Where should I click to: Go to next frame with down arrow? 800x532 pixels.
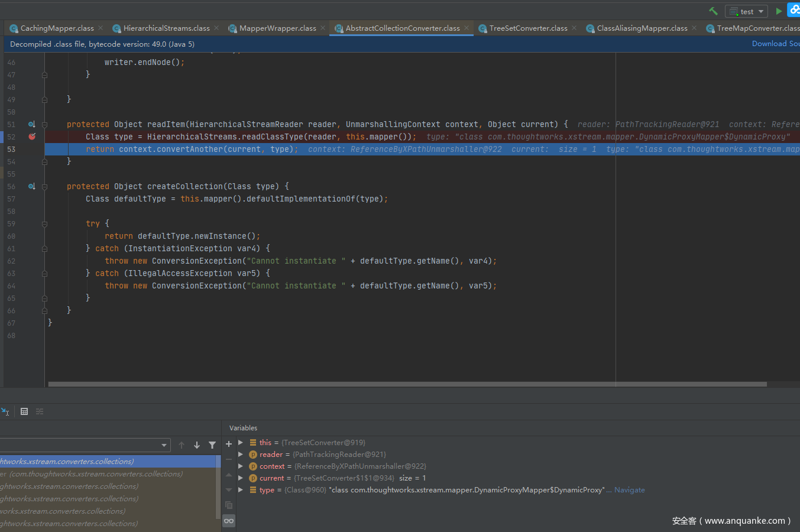[197, 445]
